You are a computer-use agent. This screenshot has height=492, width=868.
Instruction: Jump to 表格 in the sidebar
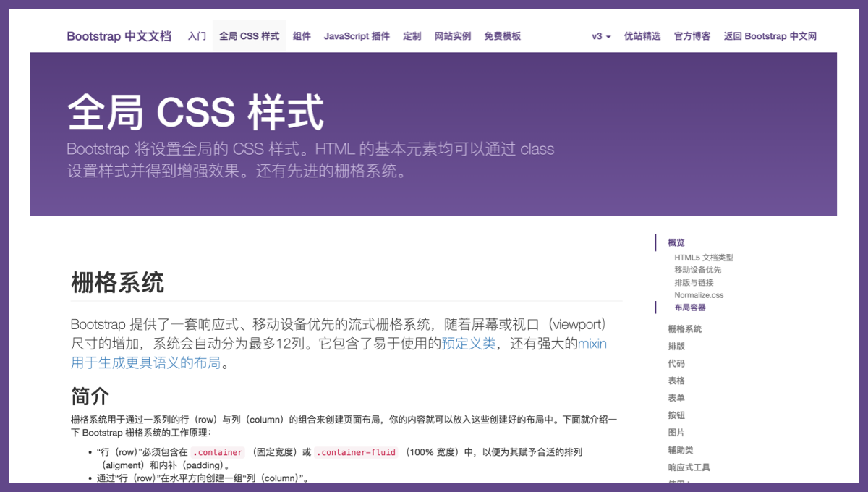click(676, 381)
